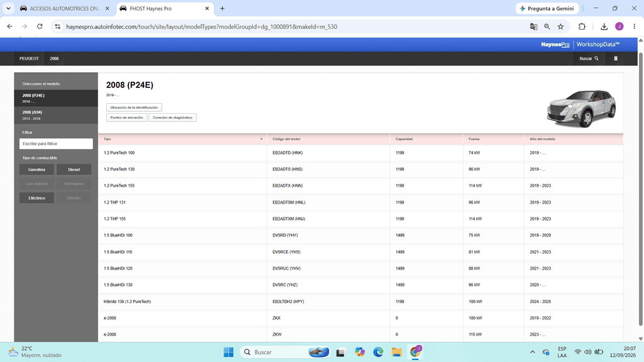
Task: Select the 1.2 PureTech 155 row
Action: click(360, 185)
